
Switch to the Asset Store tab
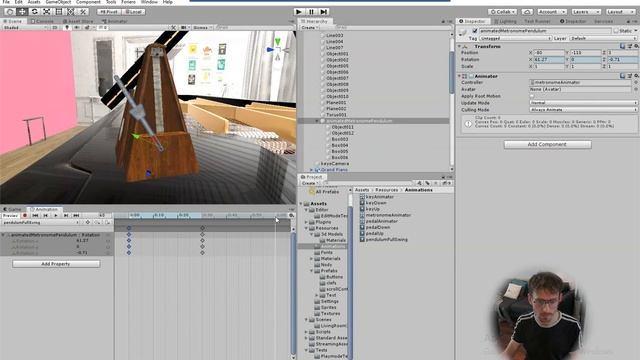(x=78, y=21)
